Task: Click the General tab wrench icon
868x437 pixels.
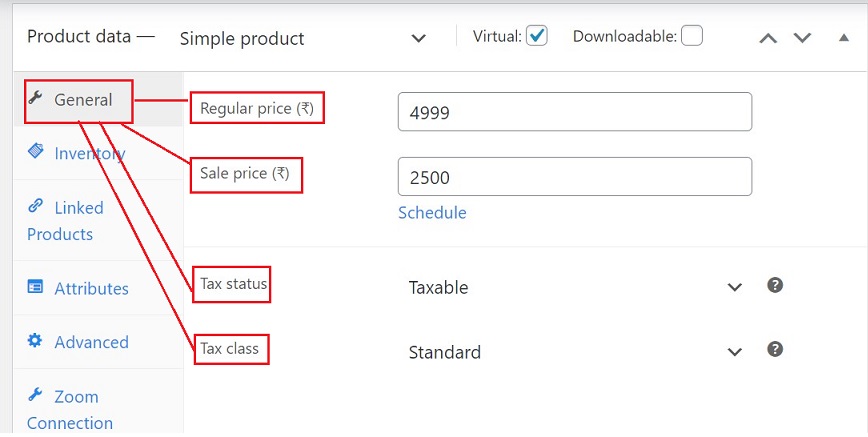Action: click(x=36, y=98)
